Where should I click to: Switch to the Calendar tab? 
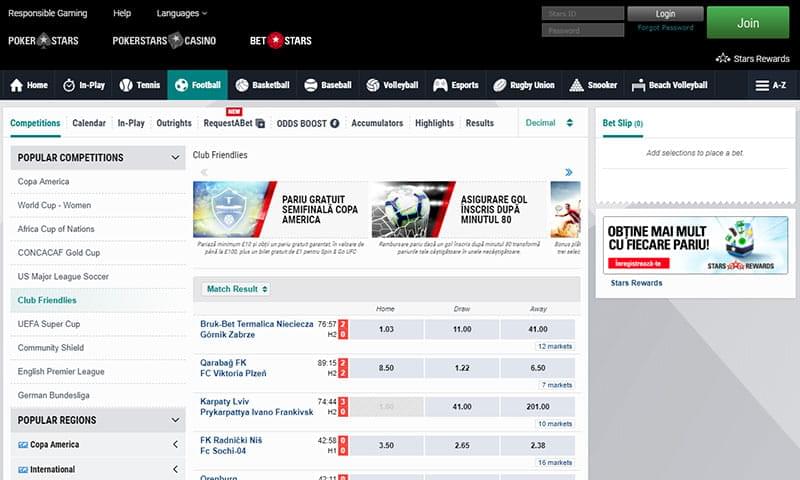89,123
